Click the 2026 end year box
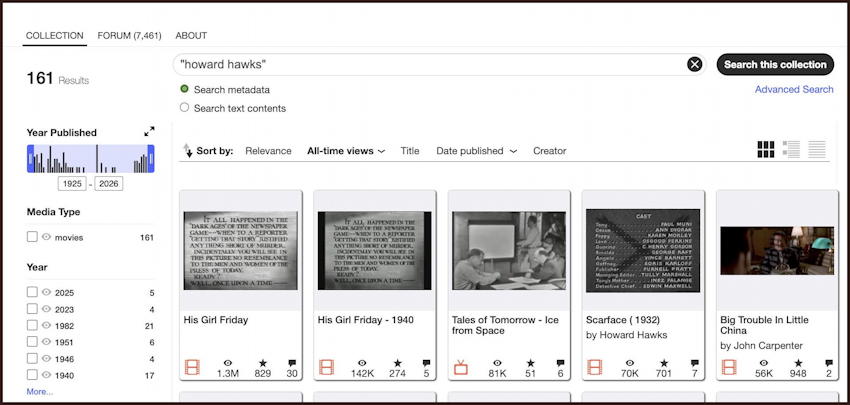Screen dimensions: 850x405 [x=109, y=184]
